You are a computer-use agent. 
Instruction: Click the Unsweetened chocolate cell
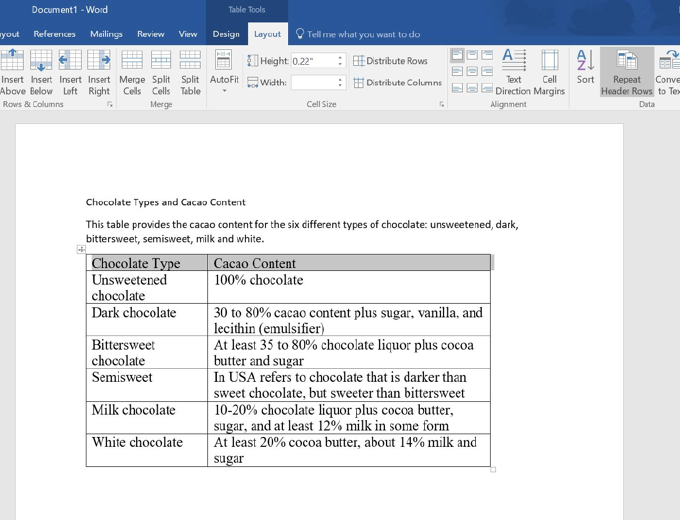click(147, 287)
